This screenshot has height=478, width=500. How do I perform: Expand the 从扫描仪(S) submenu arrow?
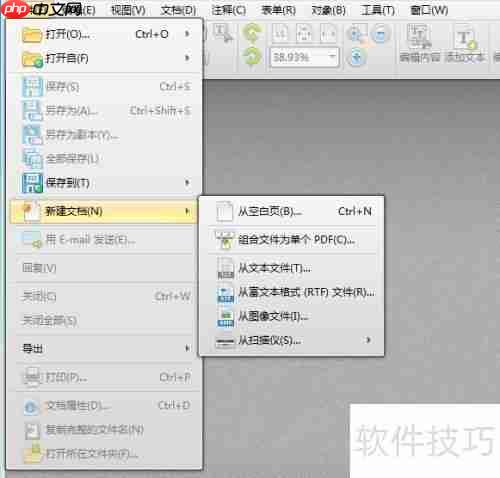point(368,341)
